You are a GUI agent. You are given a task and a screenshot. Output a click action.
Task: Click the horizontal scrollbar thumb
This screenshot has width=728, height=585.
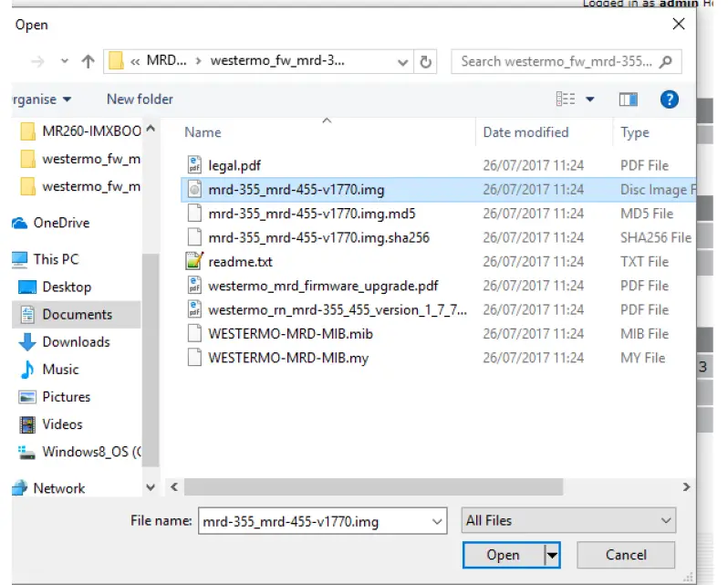(x=373, y=487)
